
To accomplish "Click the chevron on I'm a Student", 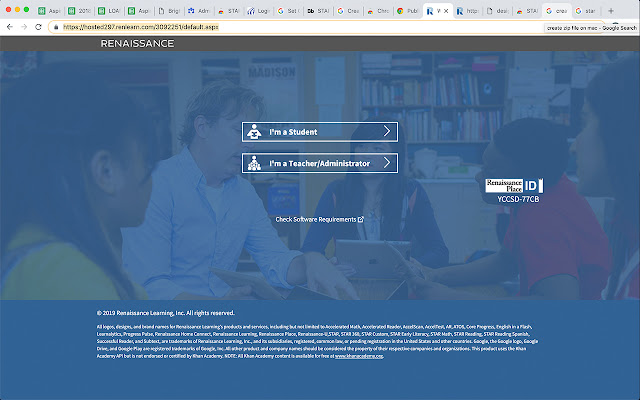I will coord(387,131).
